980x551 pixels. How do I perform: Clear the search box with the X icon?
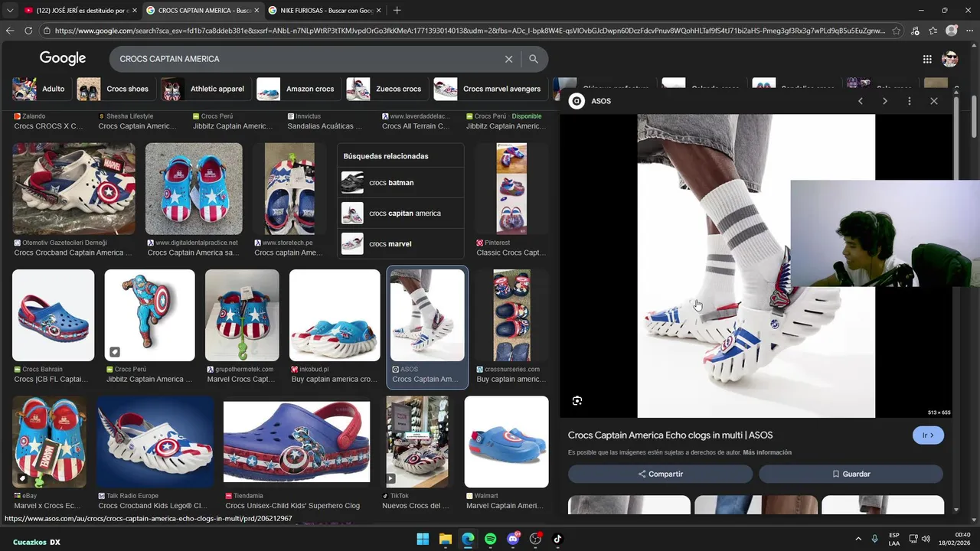tap(508, 59)
